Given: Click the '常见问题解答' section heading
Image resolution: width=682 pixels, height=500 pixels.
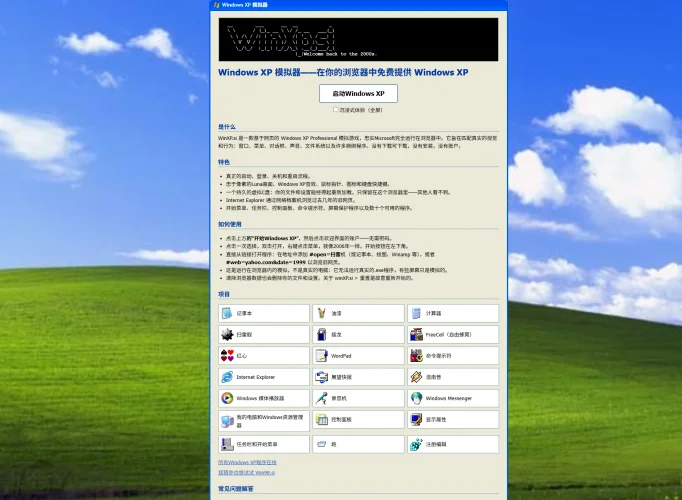Looking at the screenshot, I should point(236,489).
